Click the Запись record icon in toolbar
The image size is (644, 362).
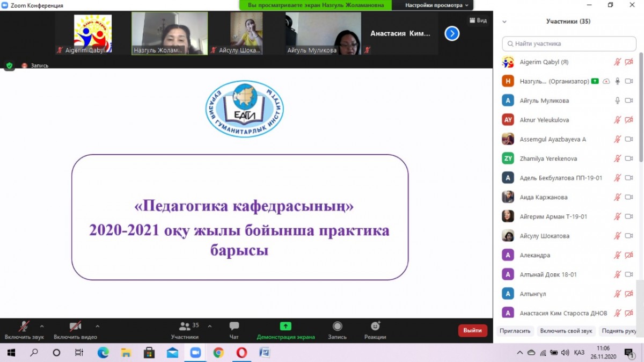337,327
